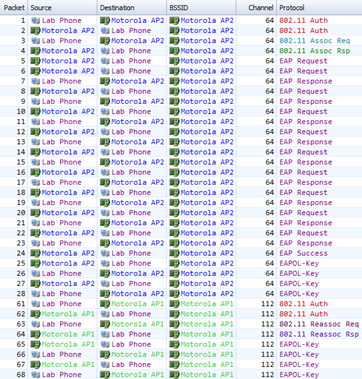The image size is (362, 379).
Task: Click the Lab Phone source icon in packet 7
Action: click(x=35, y=81)
